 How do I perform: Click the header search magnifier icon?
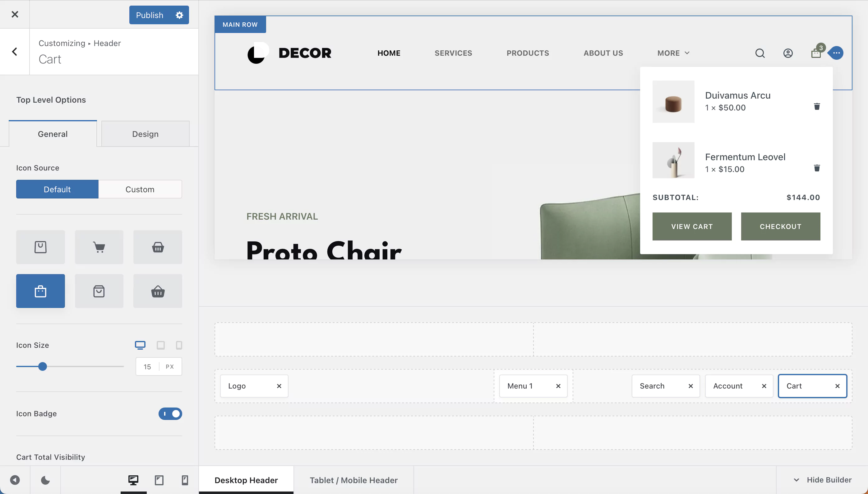[760, 53]
